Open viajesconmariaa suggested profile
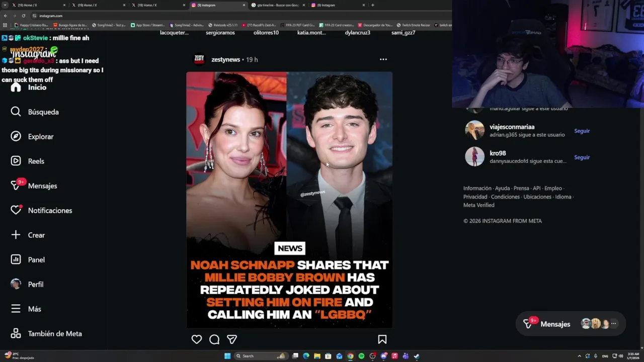The width and height of the screenshot is (644, 362). tap(512, 127)
